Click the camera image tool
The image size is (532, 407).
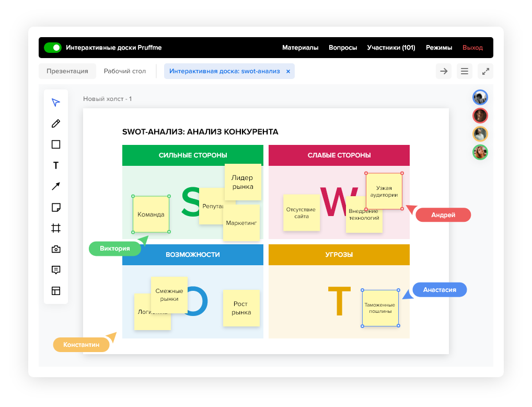[56, 250]
